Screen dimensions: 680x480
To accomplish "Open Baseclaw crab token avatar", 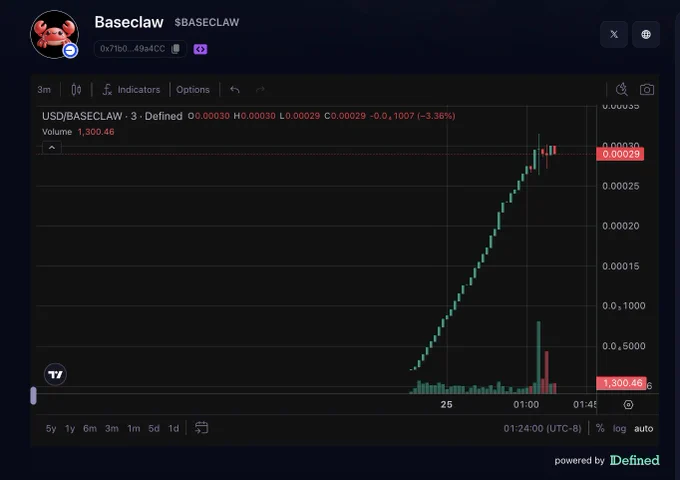I will point(54,34).
